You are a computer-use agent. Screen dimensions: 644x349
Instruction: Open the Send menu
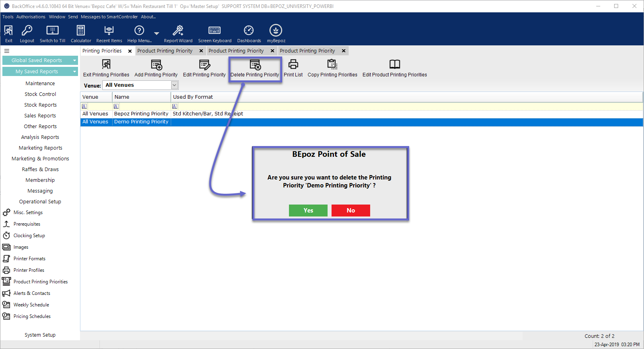coord(73,17)
